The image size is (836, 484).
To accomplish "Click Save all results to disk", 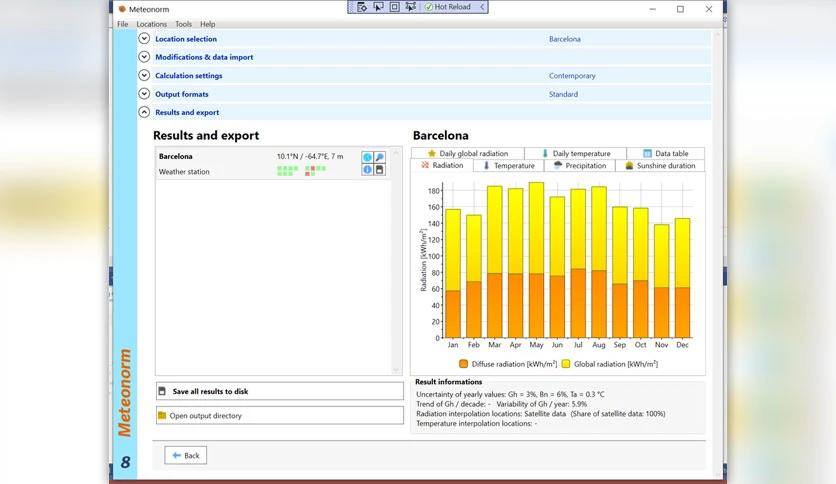I will 280,391.
